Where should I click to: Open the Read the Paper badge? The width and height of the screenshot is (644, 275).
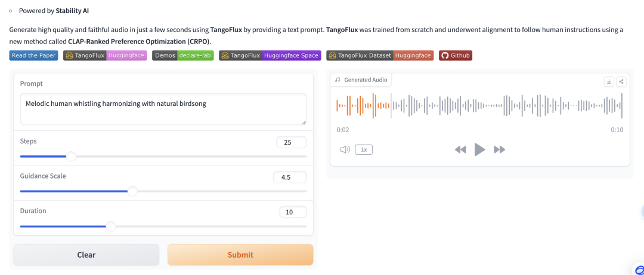pyautogui.click(x=34, y=55)
